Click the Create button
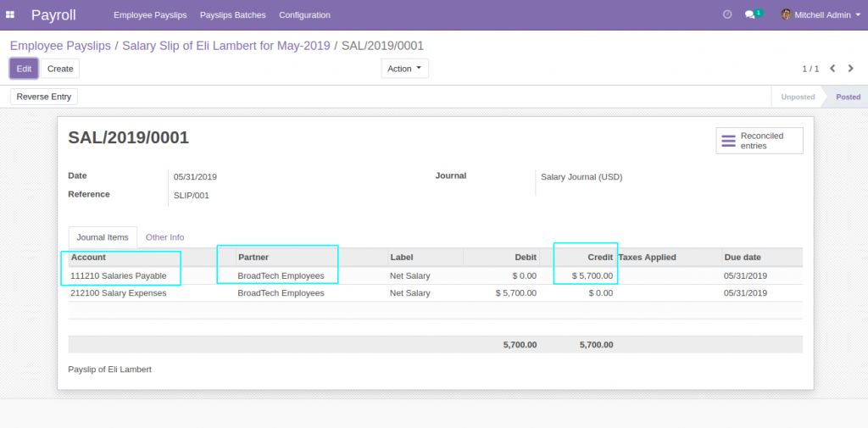Viewport: 868px width, 428px height. 60,69
